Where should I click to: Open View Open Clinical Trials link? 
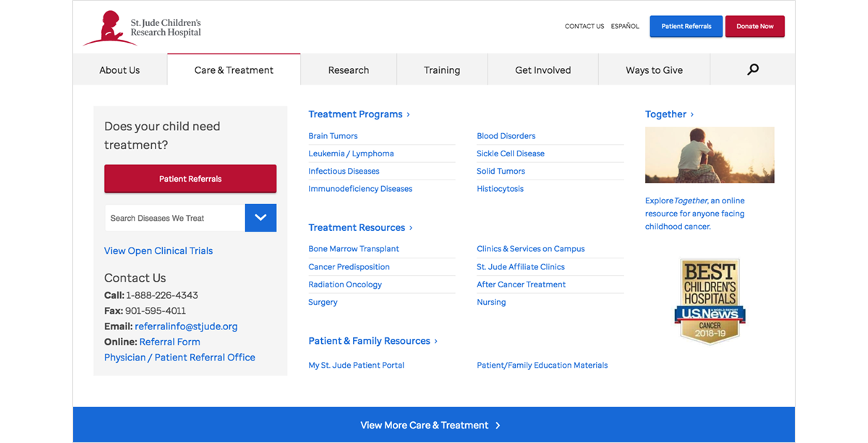[158, 251]
